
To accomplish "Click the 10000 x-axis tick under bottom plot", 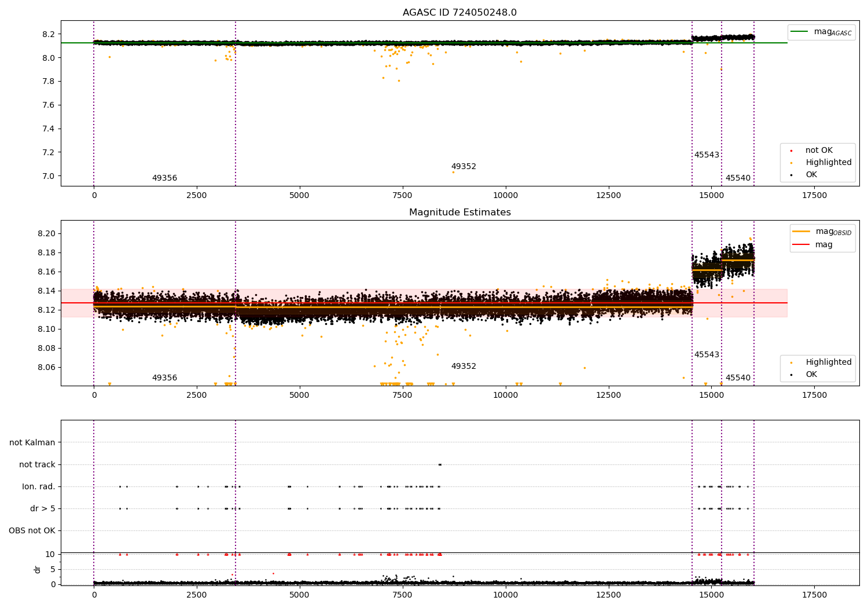I will (505, 595).
